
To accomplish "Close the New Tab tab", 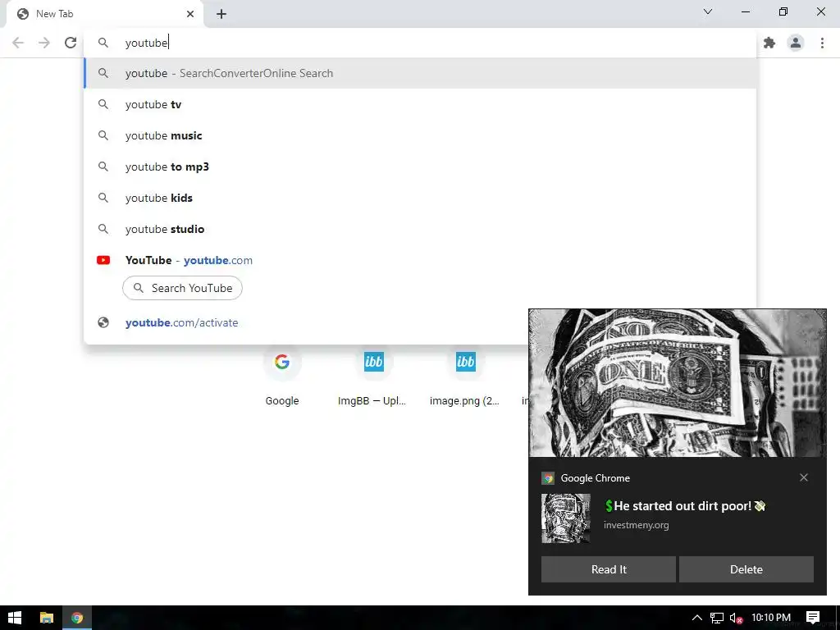I will pos(190,14).
